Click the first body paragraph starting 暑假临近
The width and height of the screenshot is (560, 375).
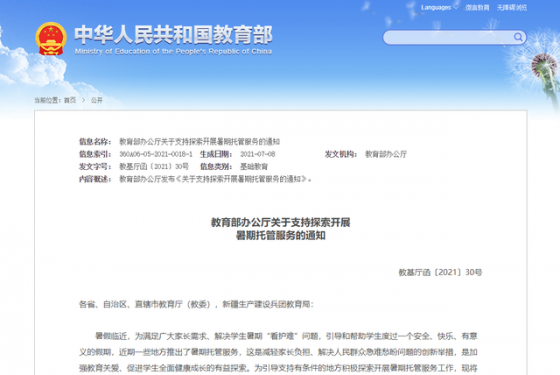coord(278,352)
